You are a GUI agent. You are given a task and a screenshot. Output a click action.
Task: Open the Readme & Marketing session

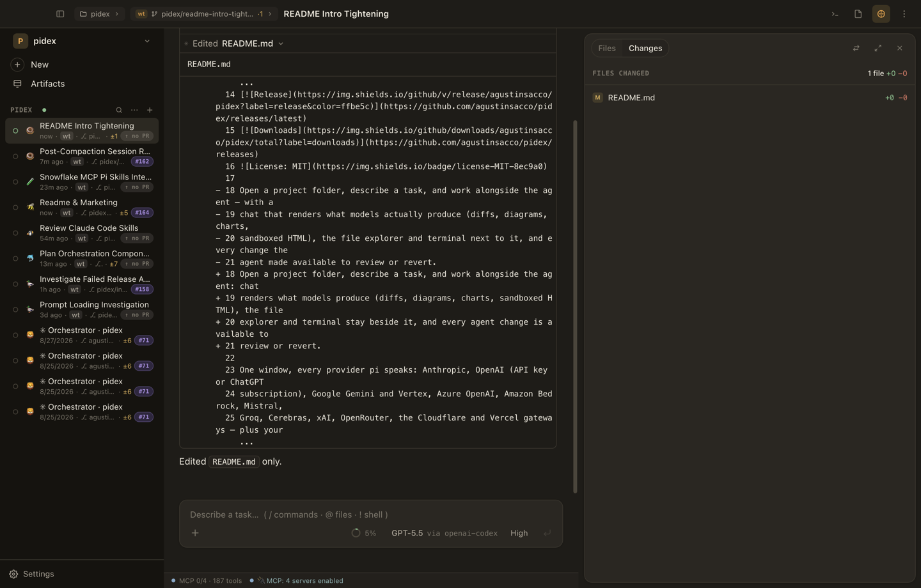(x=82, y=207)
